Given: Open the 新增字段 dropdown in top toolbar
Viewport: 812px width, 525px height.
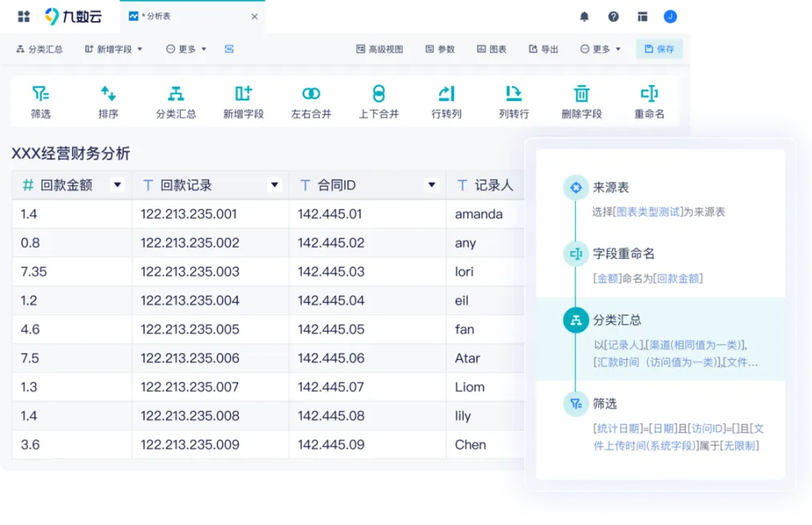Looking at the screenshot, I should tap(114, 49).
